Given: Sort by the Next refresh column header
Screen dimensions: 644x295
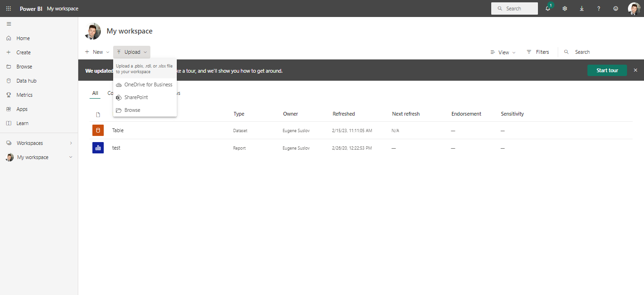Looking at the screenshot, I should point(406,114).
